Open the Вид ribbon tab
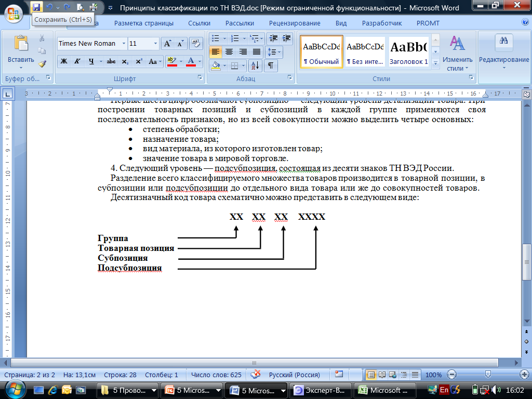The width and height of the screenshot is (532, 399). pyautogui.click(x=341, y=23)
